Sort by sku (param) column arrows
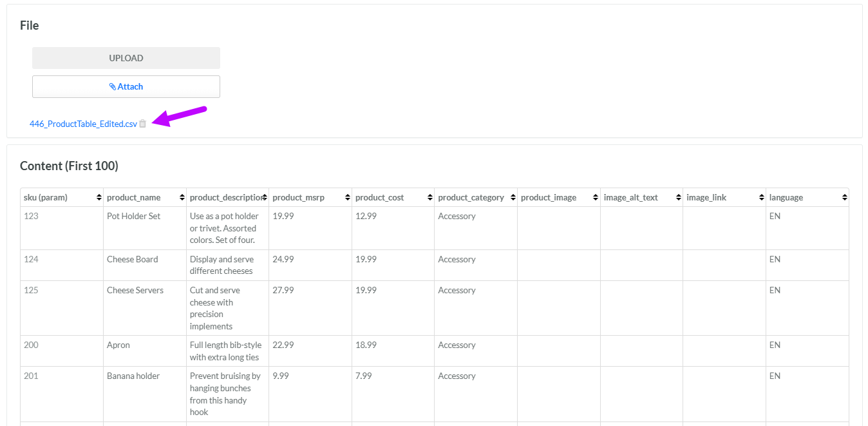 point(99,198)
